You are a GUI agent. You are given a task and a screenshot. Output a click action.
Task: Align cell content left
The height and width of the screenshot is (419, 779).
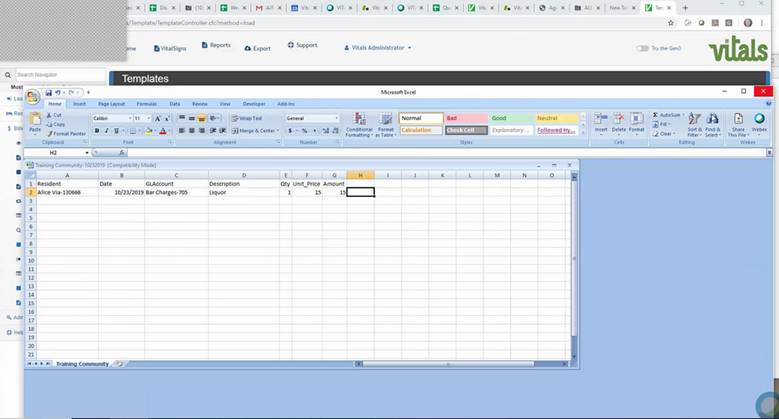tap(182, 131)
